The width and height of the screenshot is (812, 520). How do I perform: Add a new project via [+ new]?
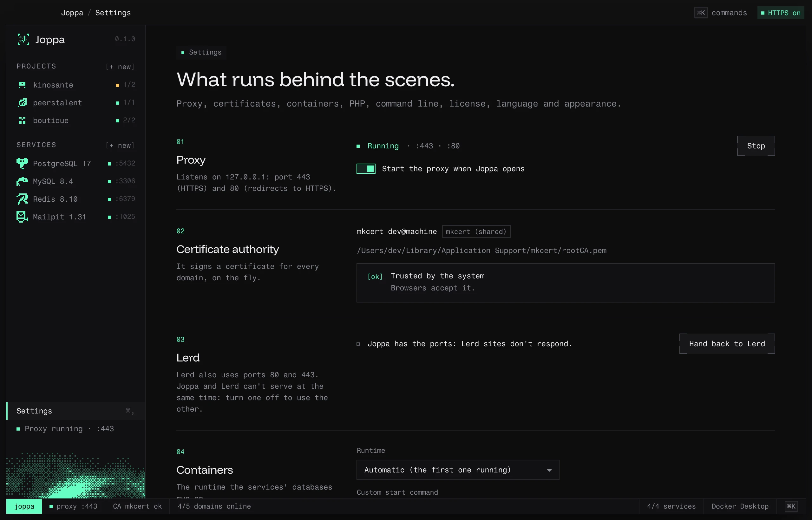[120, 67]
